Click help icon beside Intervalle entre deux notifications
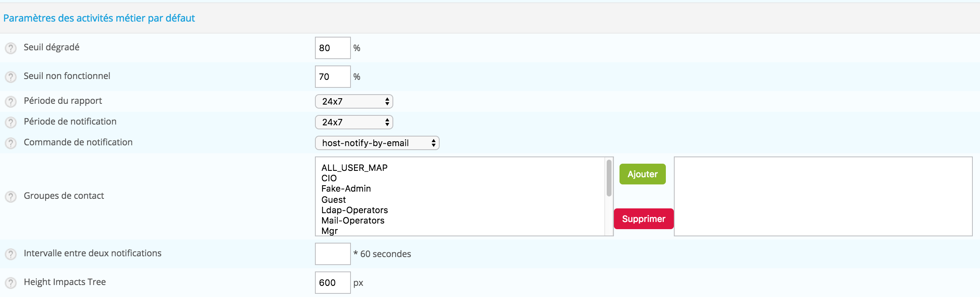This screenshot has height=301, width=980. tap(11, 254)
